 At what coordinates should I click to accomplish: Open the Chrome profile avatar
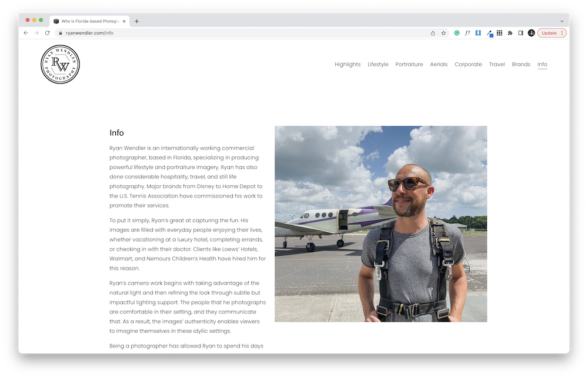tap(532, 33)
